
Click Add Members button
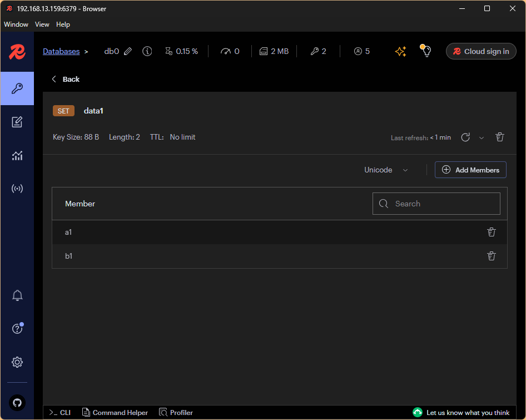(470, 170)
